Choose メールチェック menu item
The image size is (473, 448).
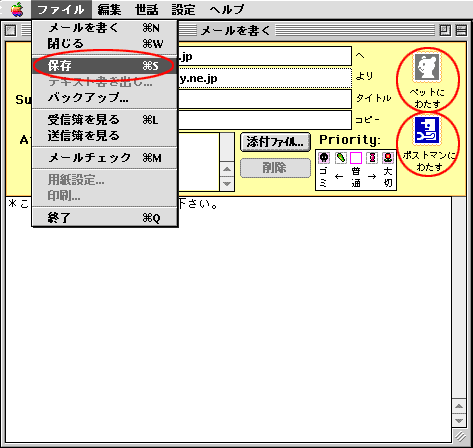[104, 158]
